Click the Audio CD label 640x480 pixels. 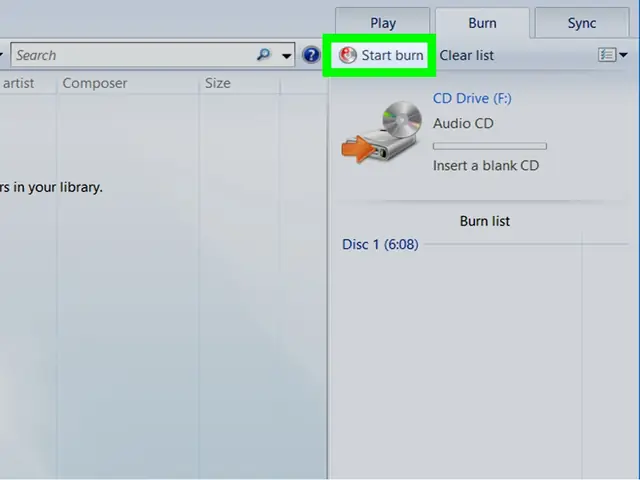[463, 123]
